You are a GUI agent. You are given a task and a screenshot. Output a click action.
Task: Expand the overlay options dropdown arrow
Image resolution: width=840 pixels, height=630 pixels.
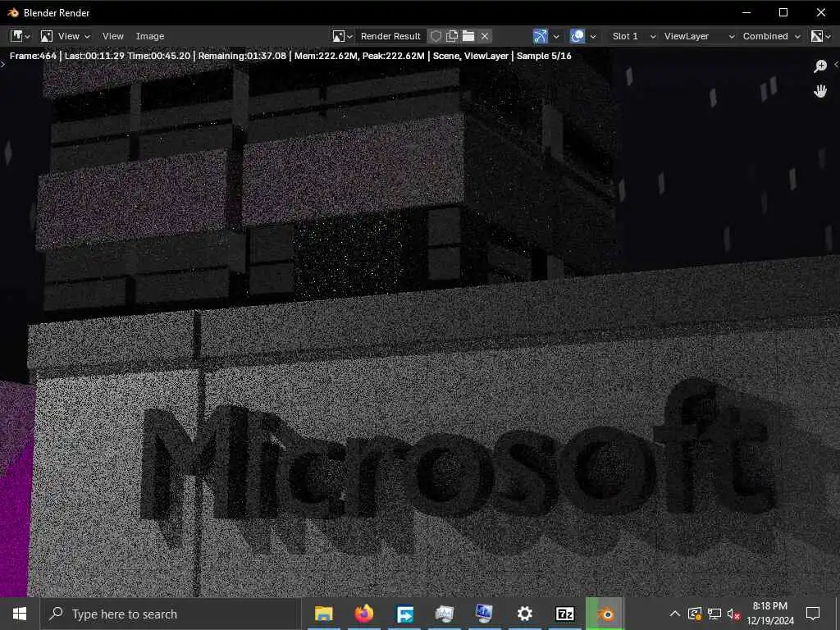coord(593,36)
